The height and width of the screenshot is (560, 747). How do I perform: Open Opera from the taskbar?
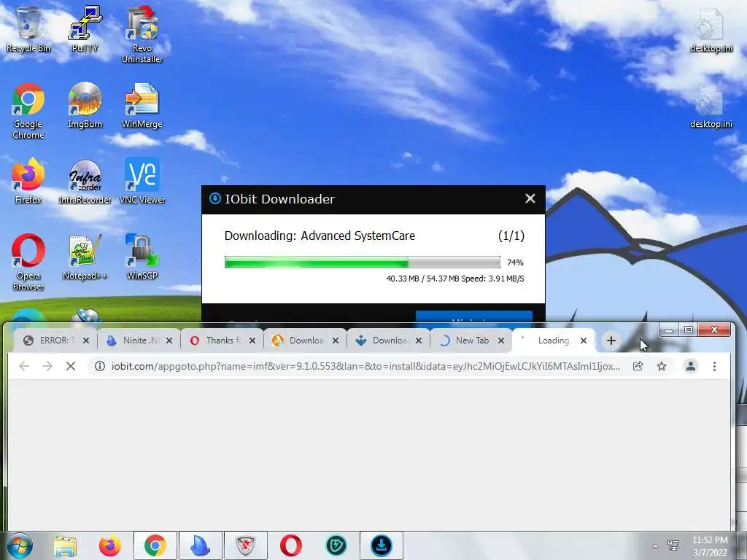click(291, 545)
